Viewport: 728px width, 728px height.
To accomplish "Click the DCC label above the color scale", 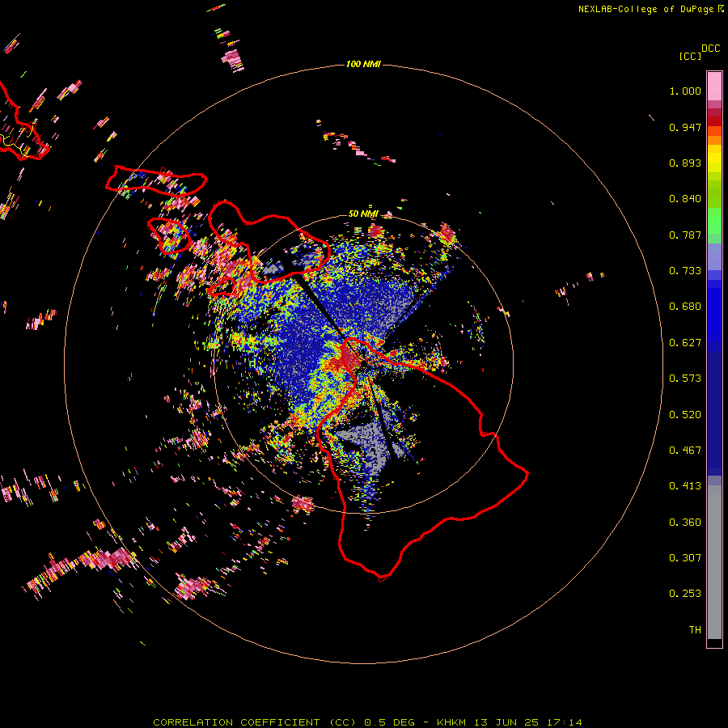I will pos(710,49).
